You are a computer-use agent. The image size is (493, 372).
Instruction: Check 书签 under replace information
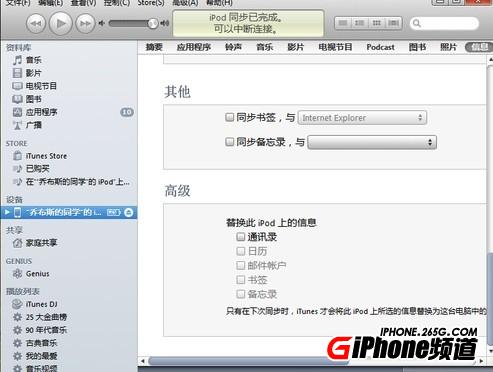pyautogui.click(x=241, y=280)
